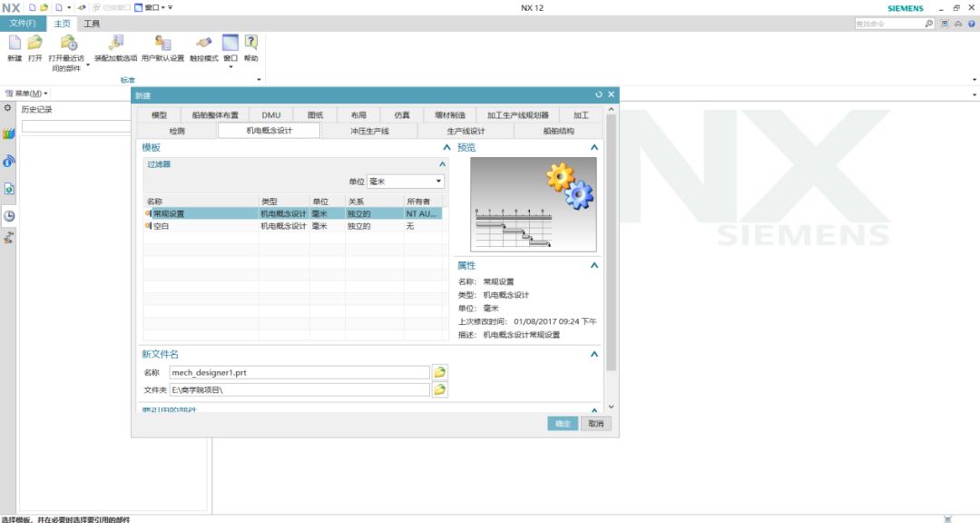Browse for 文件夹 folder location icon
This screenshot has width=980, height=523.
point(439,390)
